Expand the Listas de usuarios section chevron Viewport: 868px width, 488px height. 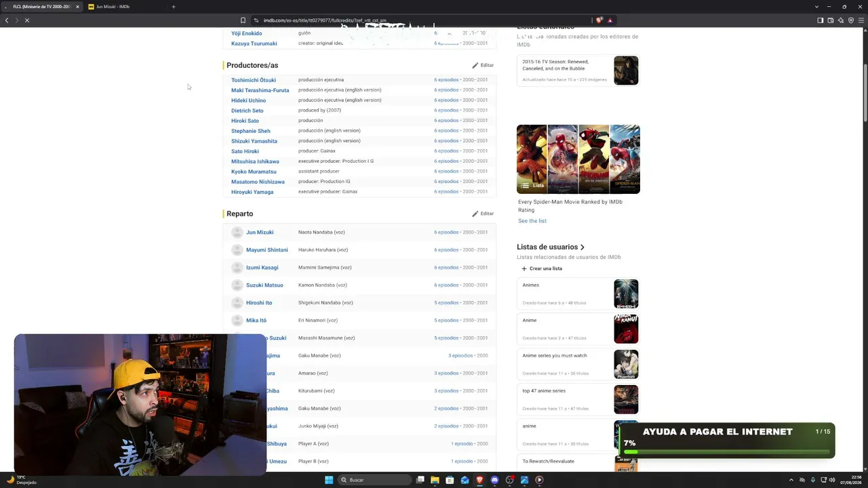point(583,247)
